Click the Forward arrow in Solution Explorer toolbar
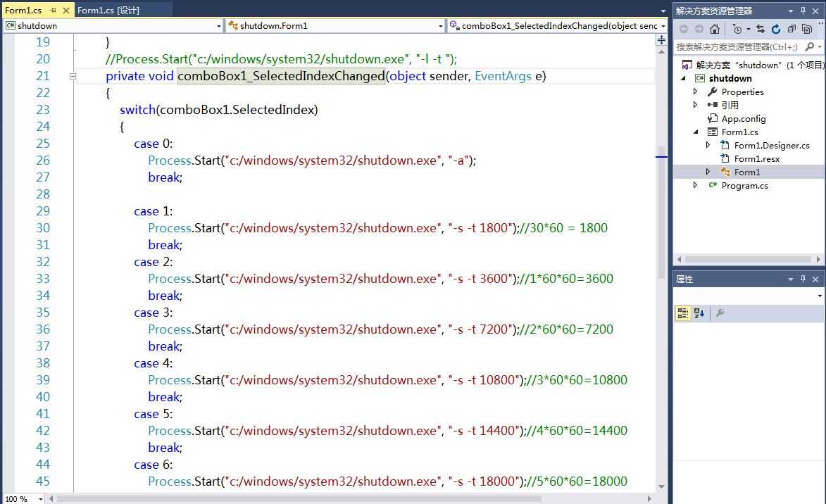The width and height of the screenshot is (826, 504). point(699,29)
